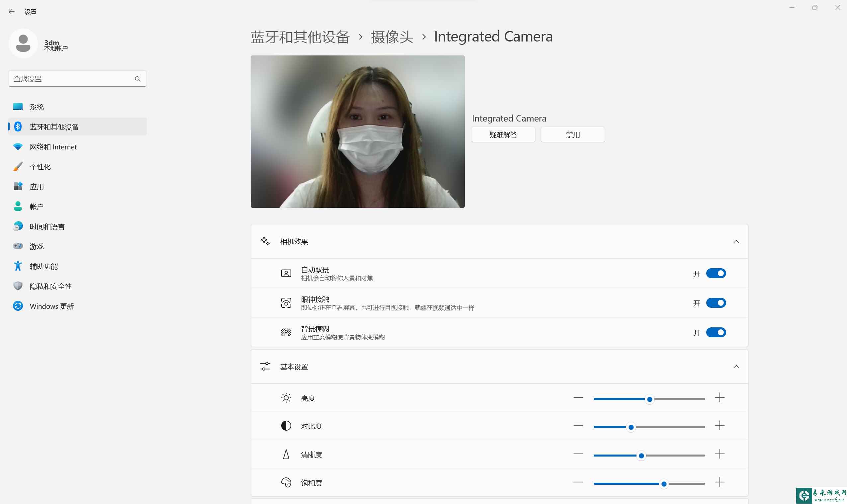Open 应用 settings category
847x504 pixels.
pyautogui.click(x=77, y=187)
